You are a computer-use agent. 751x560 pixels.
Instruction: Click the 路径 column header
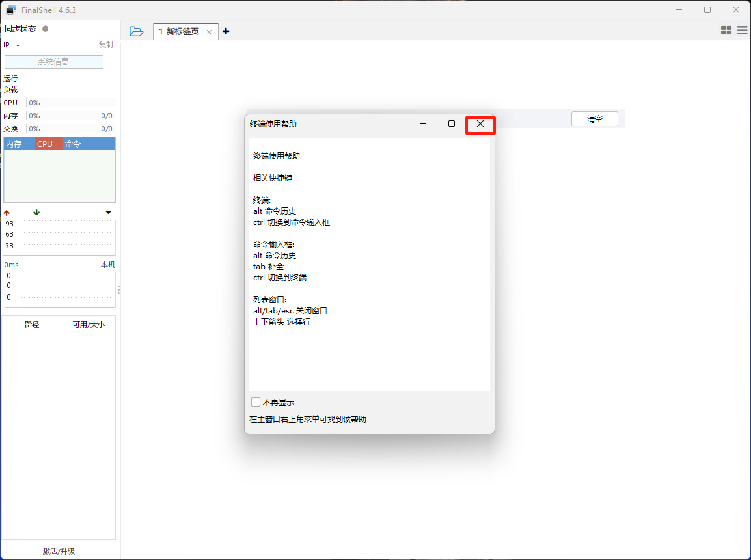point(32,325)
